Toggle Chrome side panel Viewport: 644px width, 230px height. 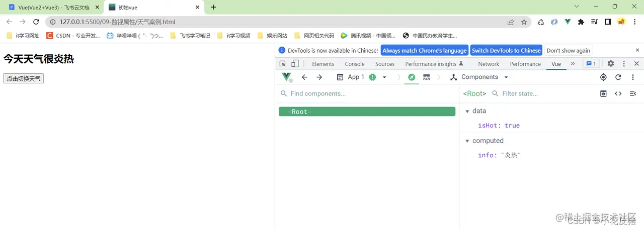click(x=608, y=22)
